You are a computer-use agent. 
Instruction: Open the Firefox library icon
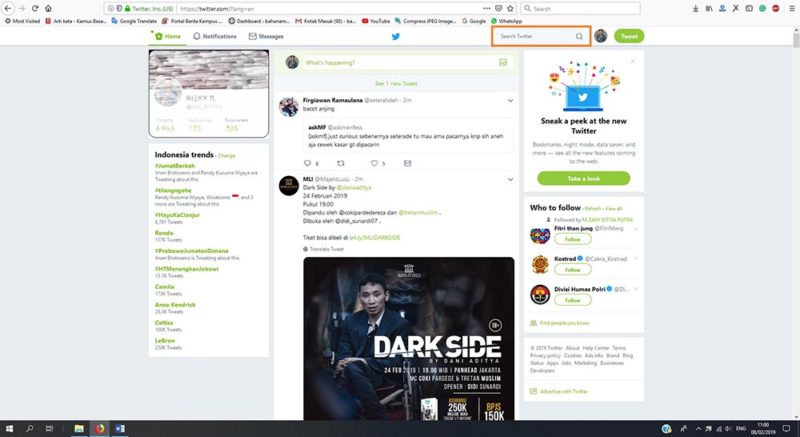tap(709, 9)
